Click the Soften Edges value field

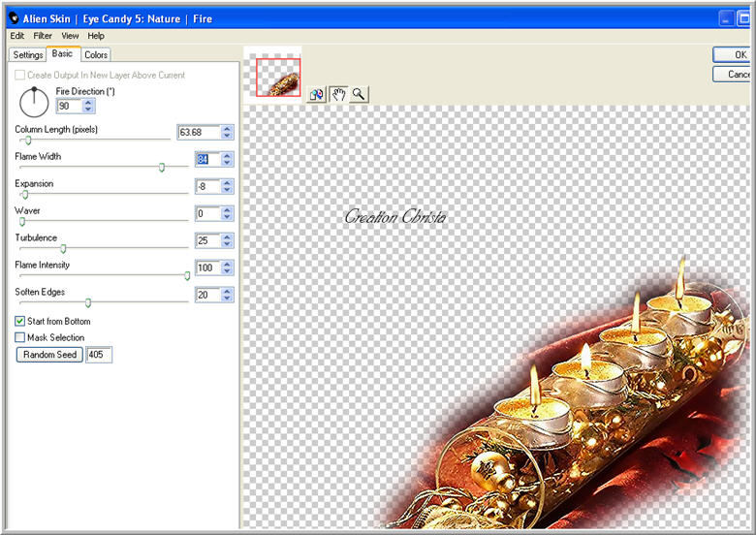[207, 295]
